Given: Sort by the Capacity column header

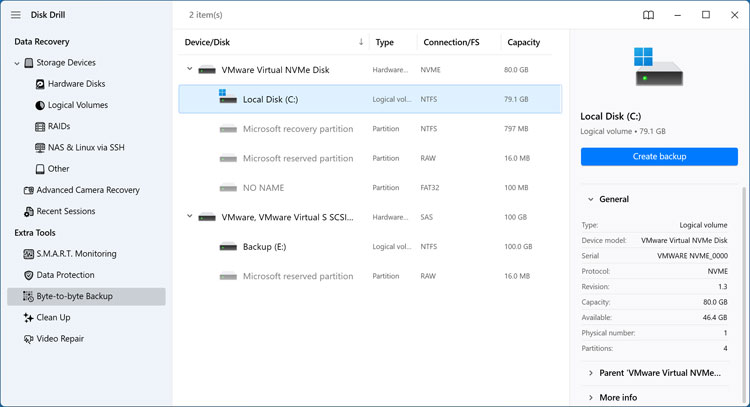Looking at the screenshot, I should tap(524, 42).
